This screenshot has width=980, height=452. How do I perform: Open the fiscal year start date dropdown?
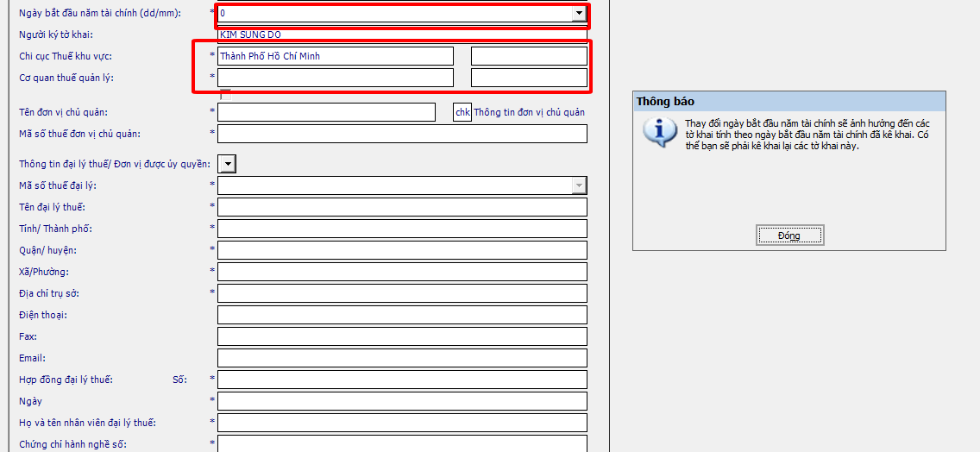click(x=579, y=14)
